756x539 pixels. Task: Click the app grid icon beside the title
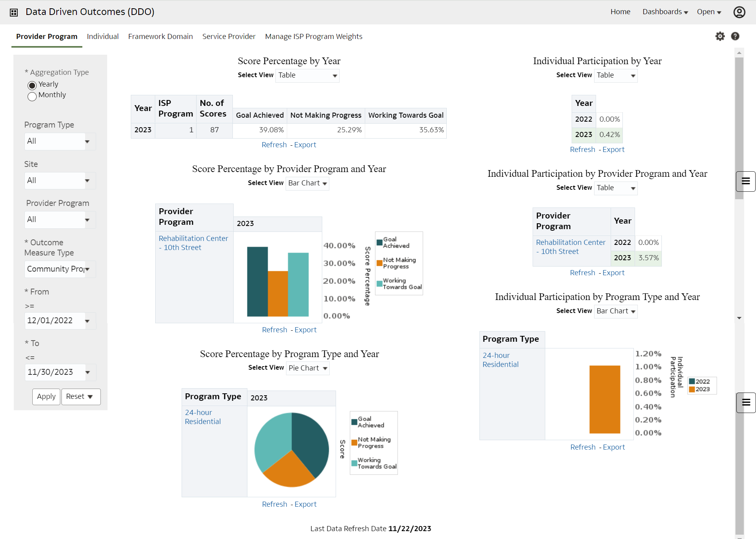(13, 12)
